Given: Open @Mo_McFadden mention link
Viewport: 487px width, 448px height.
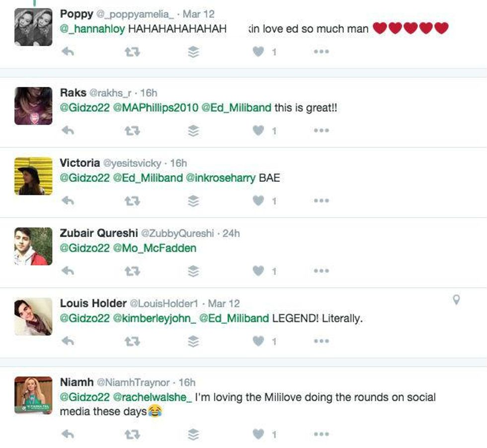Looking at the screenshot, I should pyautogui.click(x=155, y=248).
